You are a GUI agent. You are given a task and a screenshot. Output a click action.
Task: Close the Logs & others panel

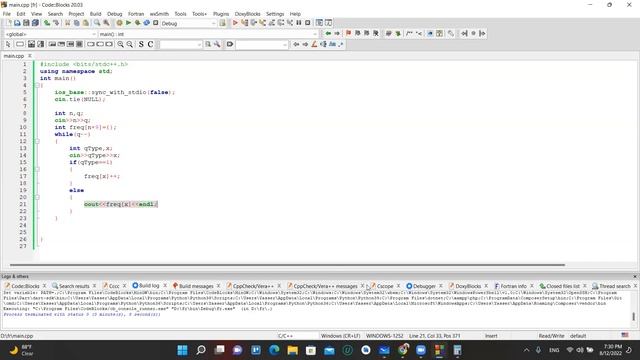635,276
